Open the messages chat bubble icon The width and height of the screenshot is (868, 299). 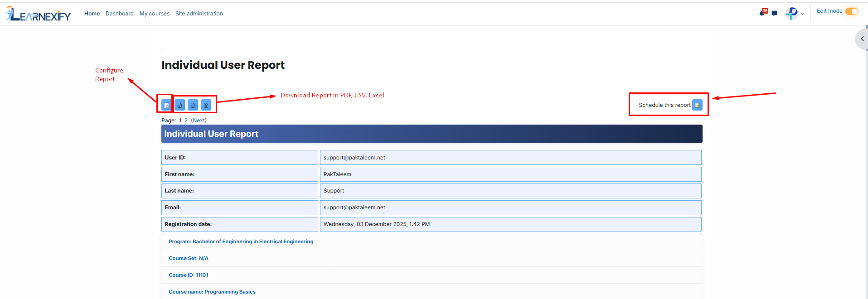point(775,13)
